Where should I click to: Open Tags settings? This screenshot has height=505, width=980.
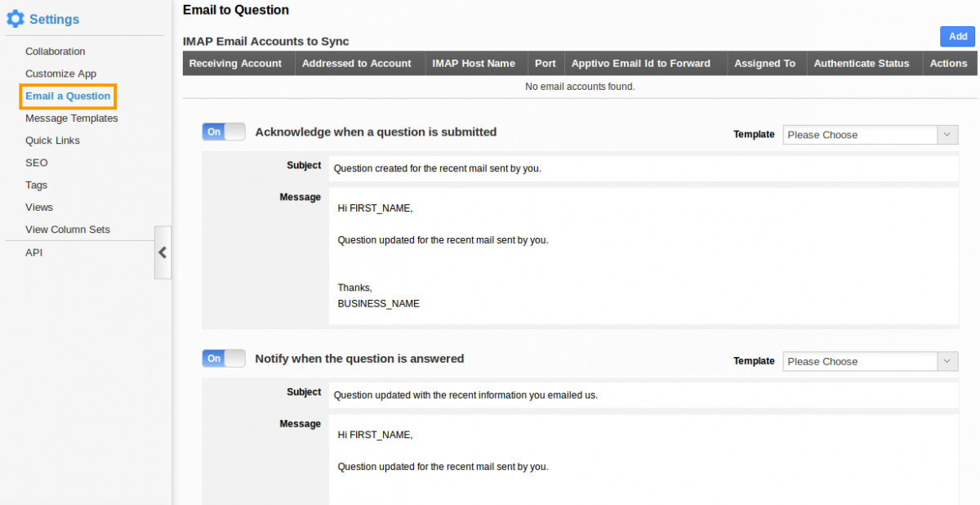(x=36, y=185)
